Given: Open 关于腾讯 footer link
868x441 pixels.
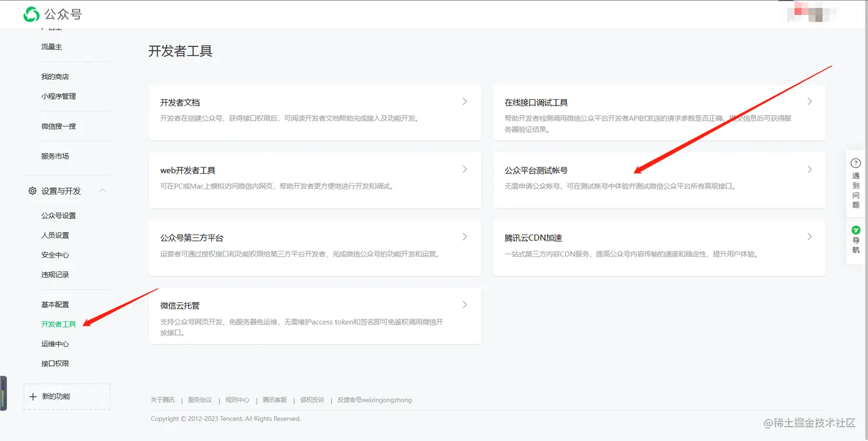Looking at the screenshot, I should tap(162, 400).
